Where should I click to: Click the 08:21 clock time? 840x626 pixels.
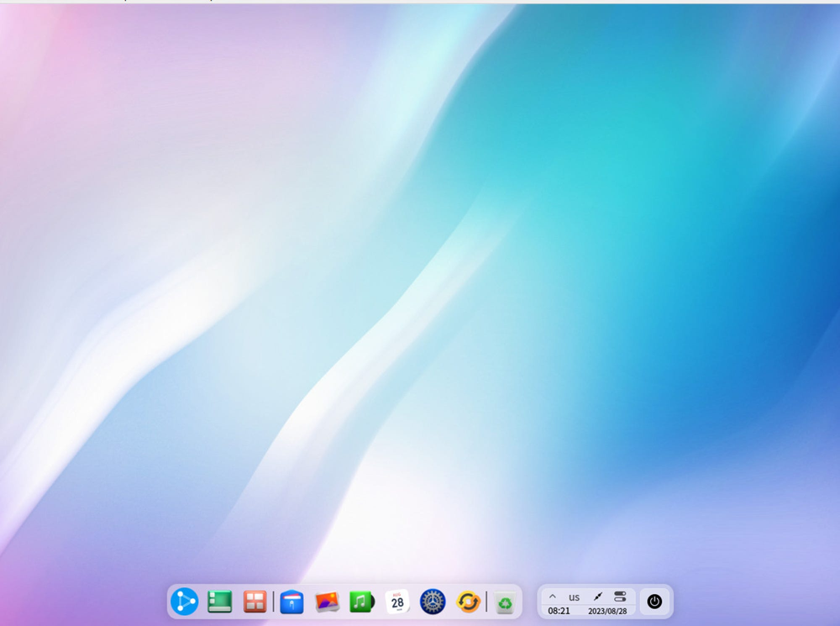pos(559,611)
